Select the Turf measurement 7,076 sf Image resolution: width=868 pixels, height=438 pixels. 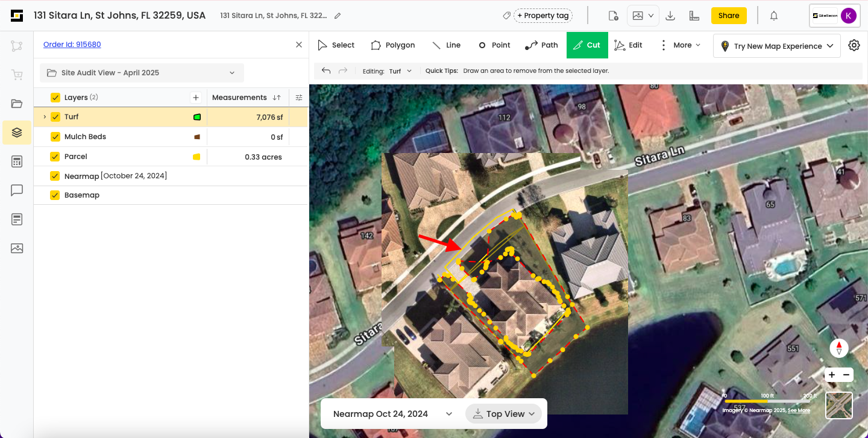click(x=269, y=117)
